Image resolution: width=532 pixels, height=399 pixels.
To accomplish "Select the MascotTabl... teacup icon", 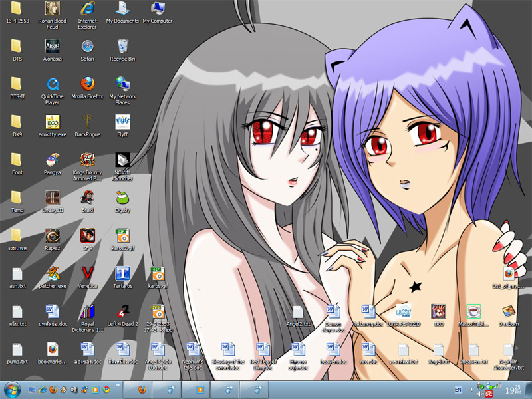I will pyautogui.click(x=473, y=315).
